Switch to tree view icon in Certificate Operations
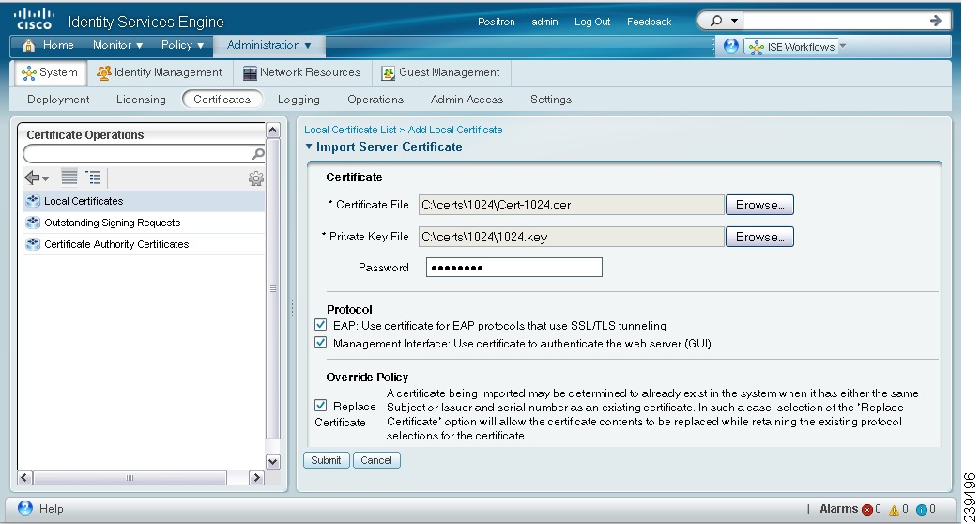This screenshot has width=980, height=524. (x=93, y=177)
